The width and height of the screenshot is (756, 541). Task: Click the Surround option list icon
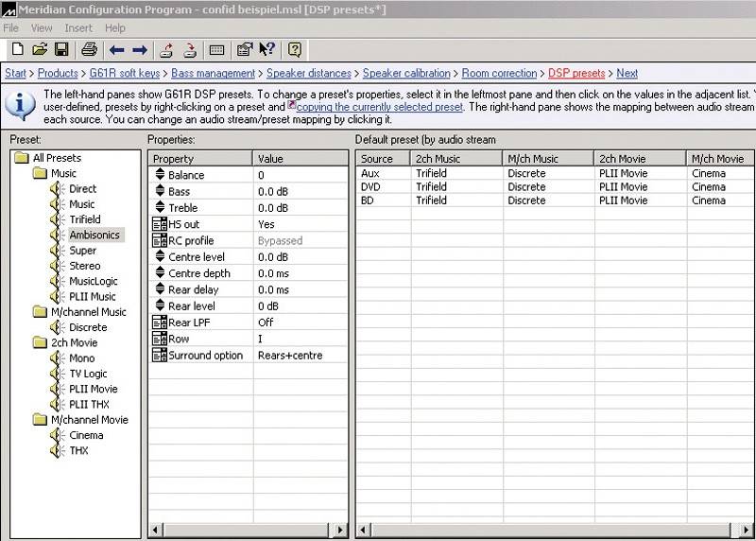[160, 356]
